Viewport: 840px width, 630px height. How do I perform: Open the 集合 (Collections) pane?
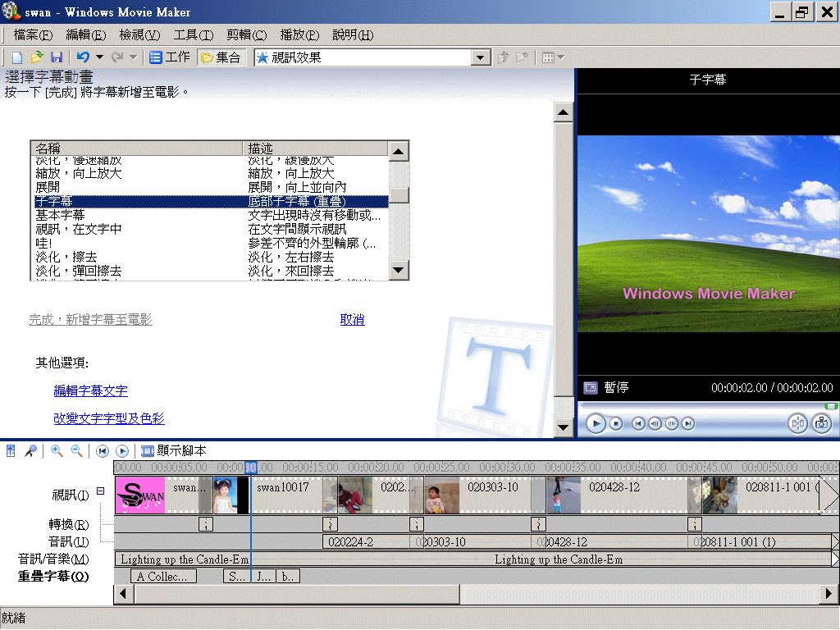[220, 57]
